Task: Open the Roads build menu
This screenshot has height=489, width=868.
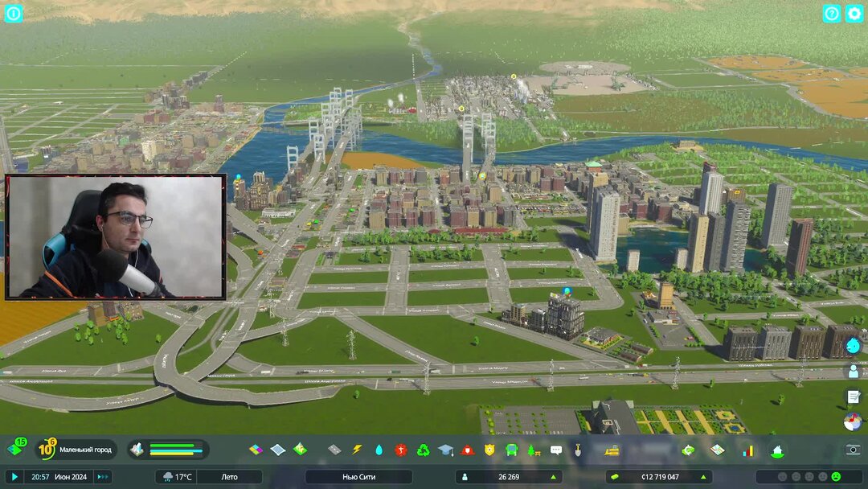Action: tap(334, 450)
